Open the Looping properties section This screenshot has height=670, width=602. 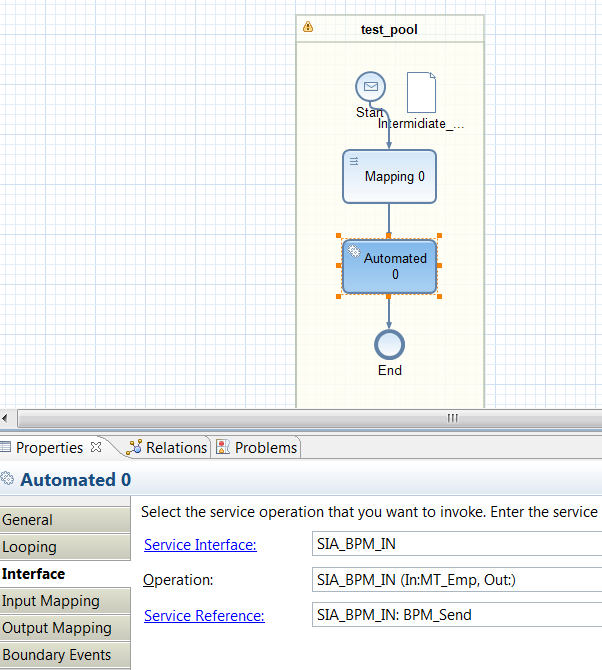pyautogui.click(x=65, y=547)
